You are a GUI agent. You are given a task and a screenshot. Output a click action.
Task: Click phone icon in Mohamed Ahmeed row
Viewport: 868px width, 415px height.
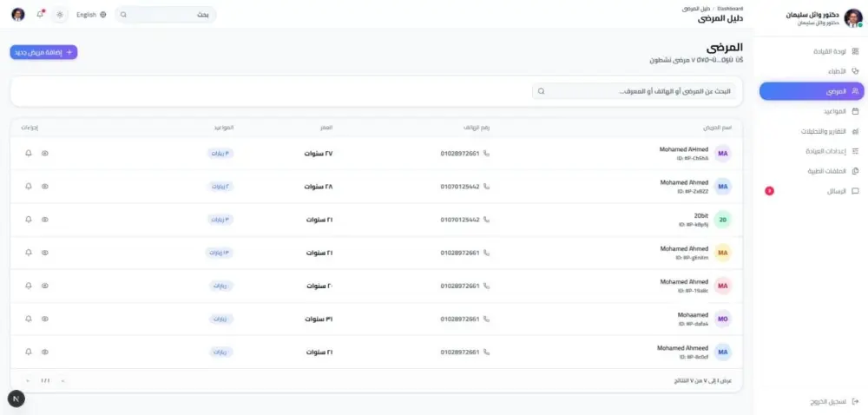(x=487, y=352)
